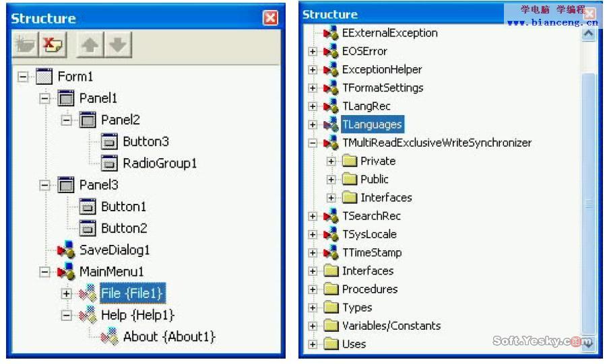Expand the Variables/Constants folder node

point(313,326)
